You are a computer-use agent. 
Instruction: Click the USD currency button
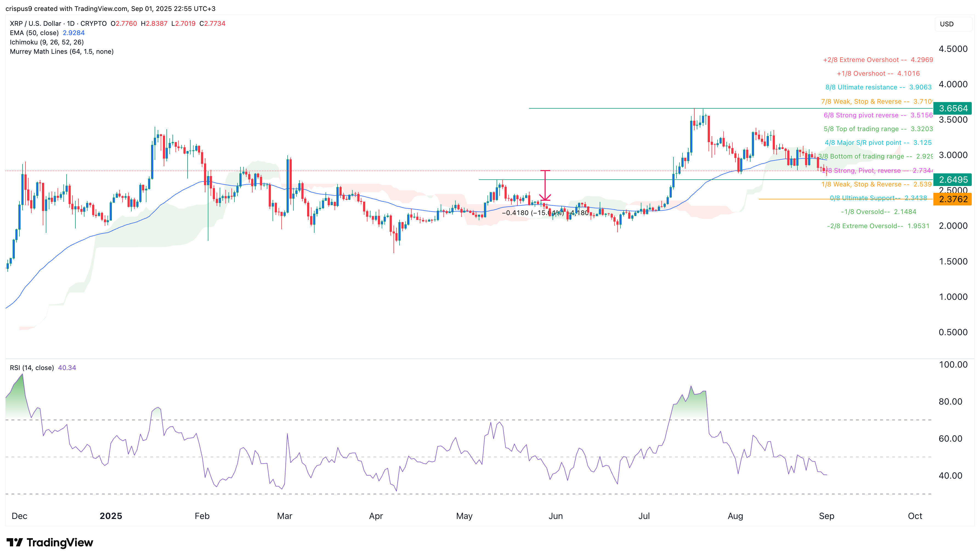953,24
